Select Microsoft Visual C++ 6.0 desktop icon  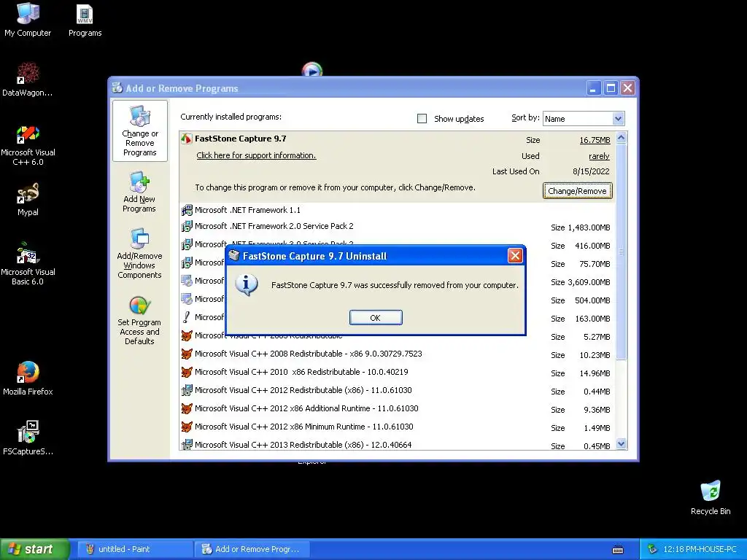(x=28, y=145)
